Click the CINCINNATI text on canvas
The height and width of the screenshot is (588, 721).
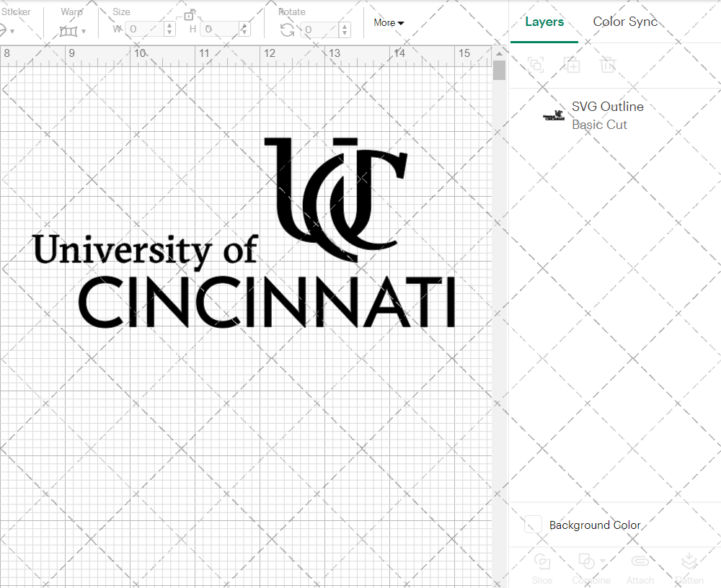point(267,302)
